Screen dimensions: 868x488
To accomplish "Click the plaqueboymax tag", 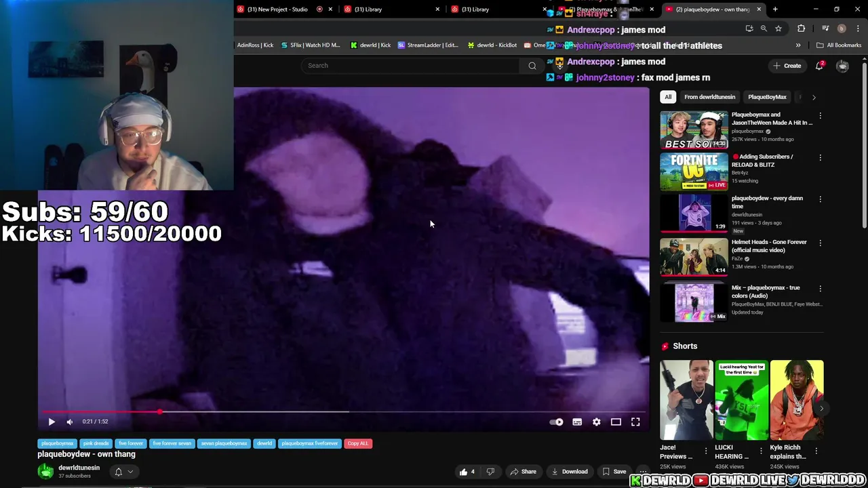I will coord(57,443).
